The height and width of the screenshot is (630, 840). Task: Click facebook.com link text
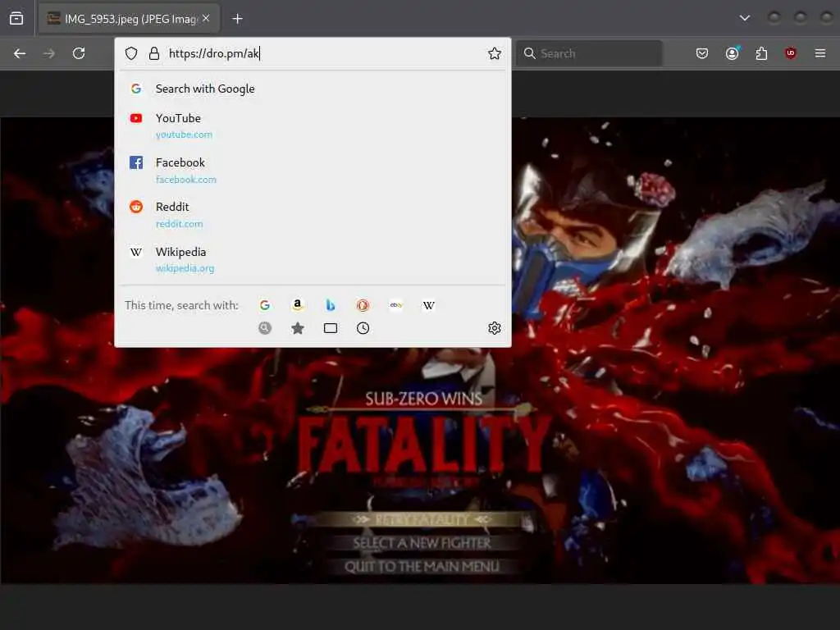(x=186, y=180)
